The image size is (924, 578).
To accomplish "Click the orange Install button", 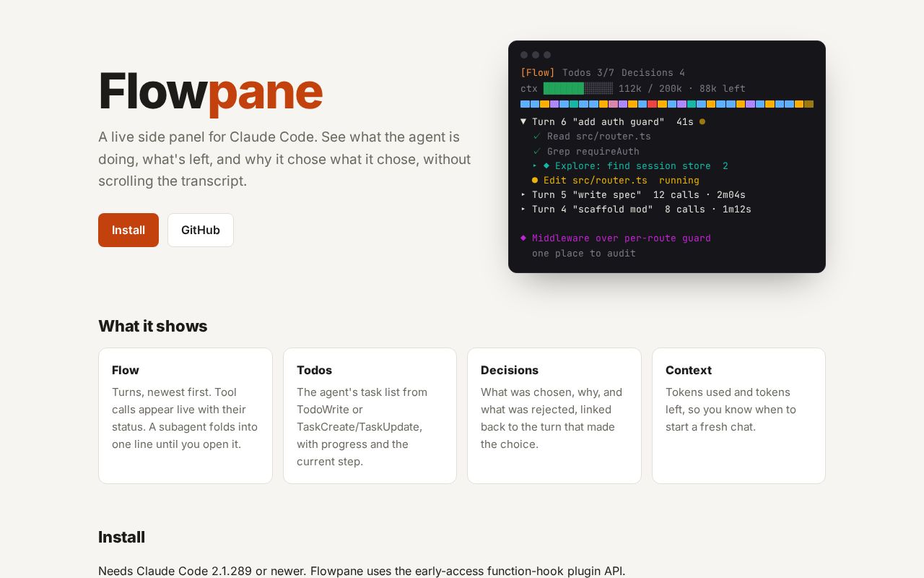I will [x=128, y=230].
